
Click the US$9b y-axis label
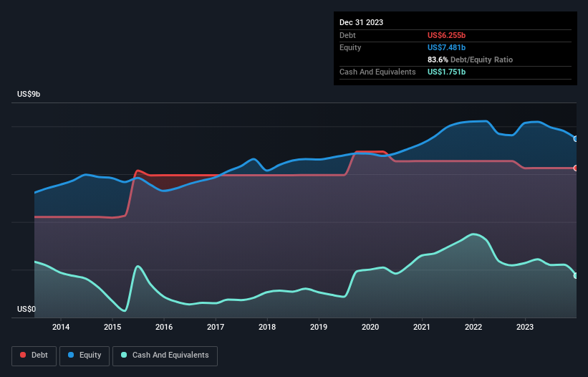(x=29, y=94)
